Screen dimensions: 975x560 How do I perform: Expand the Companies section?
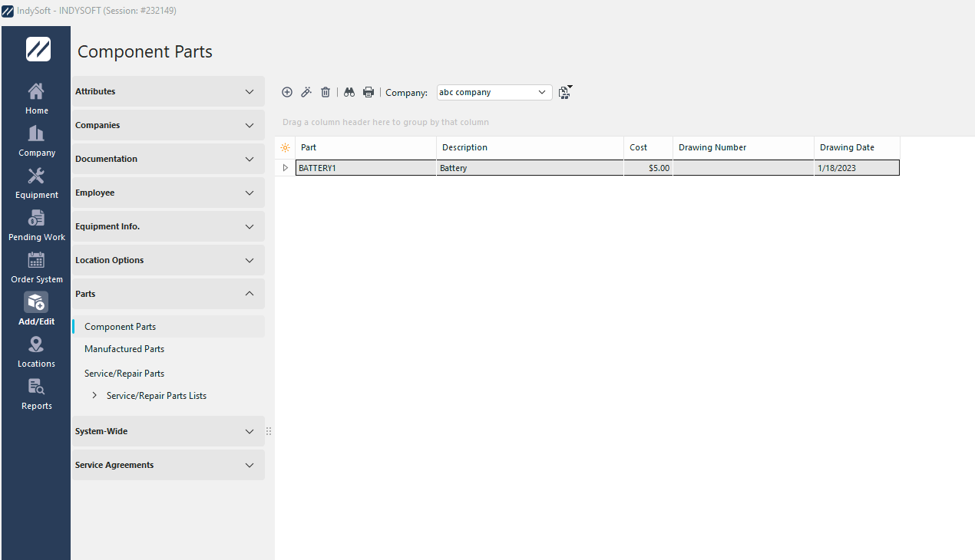click(168, 125)
